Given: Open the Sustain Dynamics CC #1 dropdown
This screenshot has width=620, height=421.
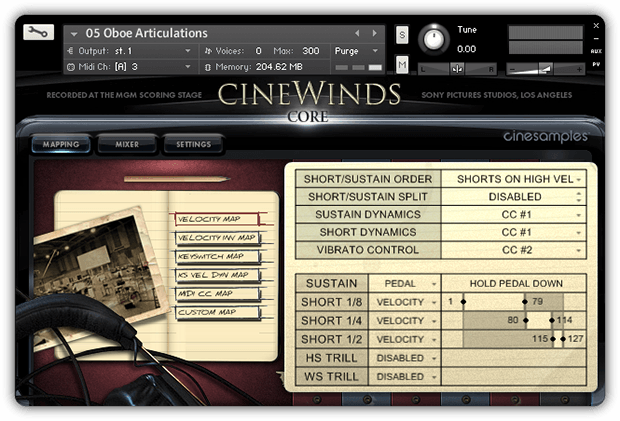Looking at the screenshot, I should 514,215.
